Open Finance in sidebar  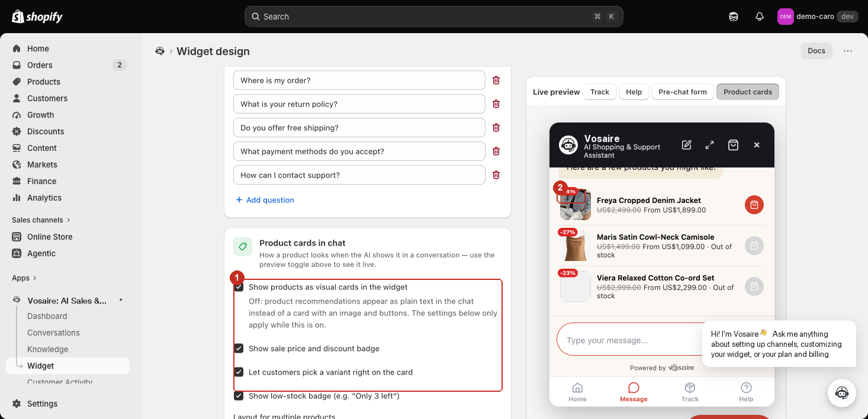coord(41,181)
